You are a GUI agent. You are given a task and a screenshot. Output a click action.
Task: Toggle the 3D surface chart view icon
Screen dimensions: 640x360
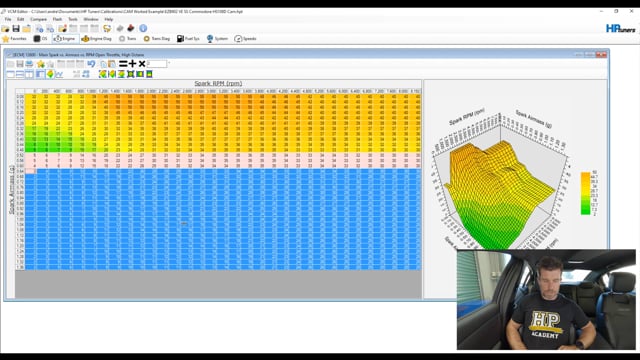[50, 74]
